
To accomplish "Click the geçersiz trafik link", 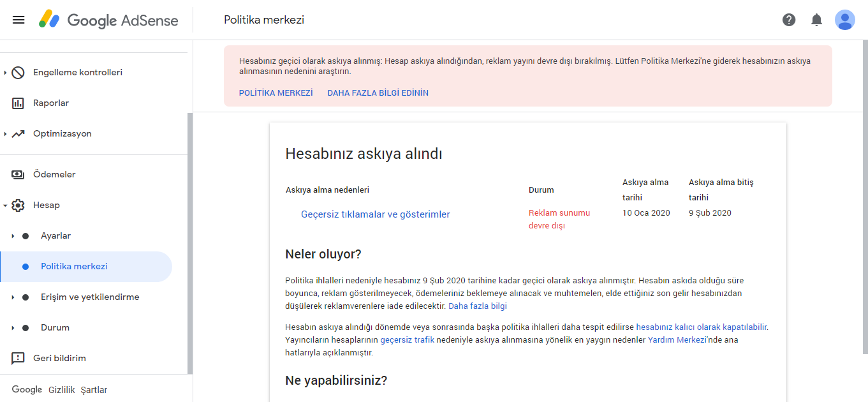I will click(x=407, y=339).
